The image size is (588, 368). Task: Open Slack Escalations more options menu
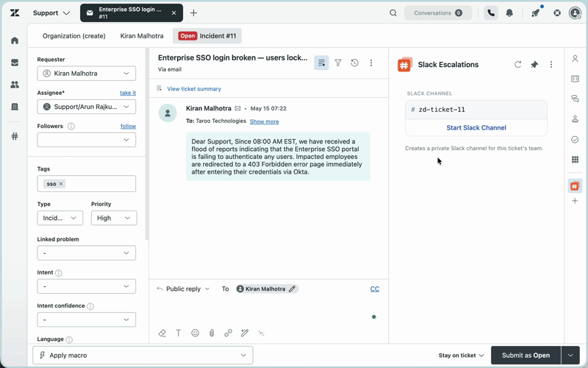tap(551, 65)
